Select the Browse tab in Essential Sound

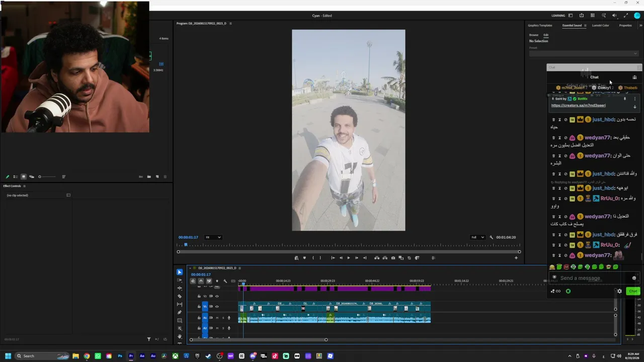click(534, 35)
